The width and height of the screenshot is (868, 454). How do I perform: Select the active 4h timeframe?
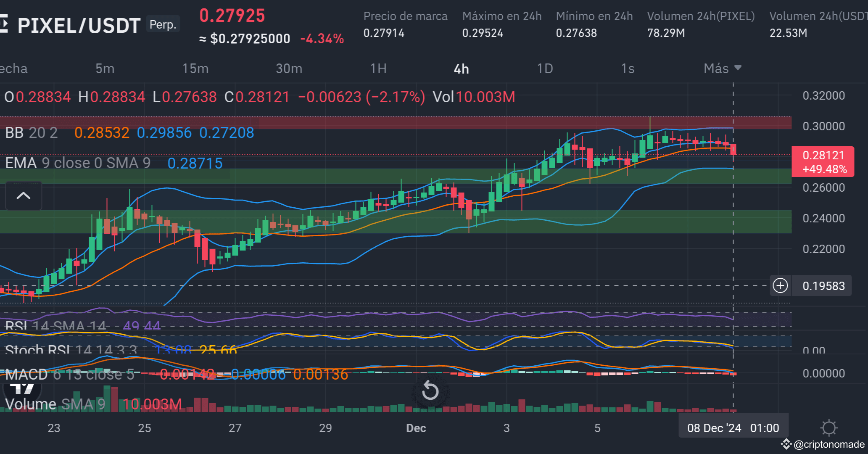point(461,69)
